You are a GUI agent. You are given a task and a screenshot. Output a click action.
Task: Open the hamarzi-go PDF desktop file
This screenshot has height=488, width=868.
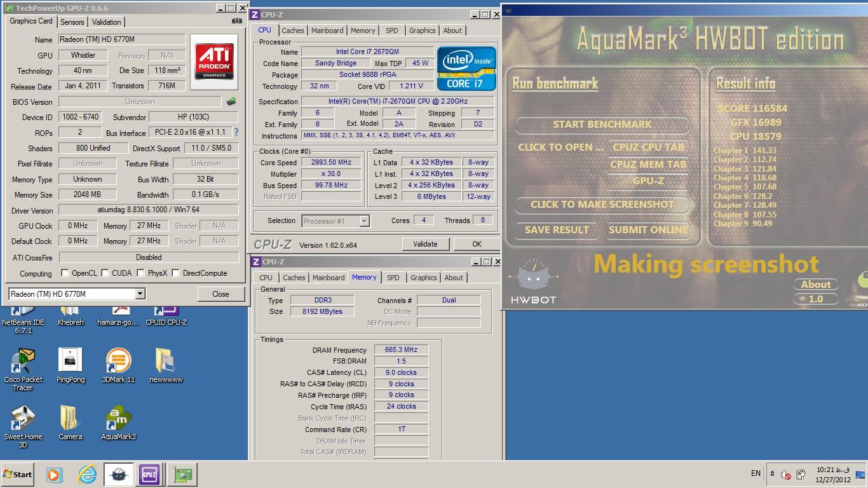coord(118,316)
